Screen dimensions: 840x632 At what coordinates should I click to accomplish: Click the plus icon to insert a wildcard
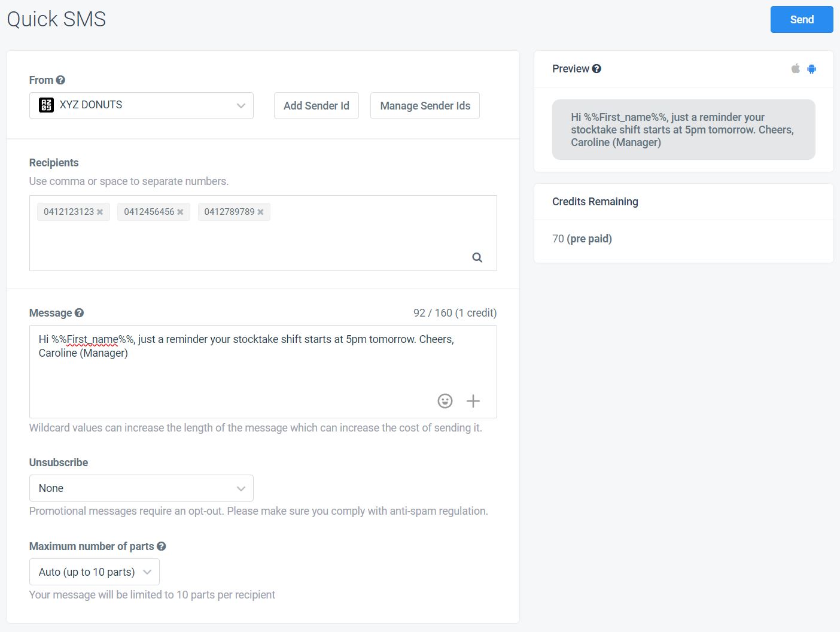[473, 401]
